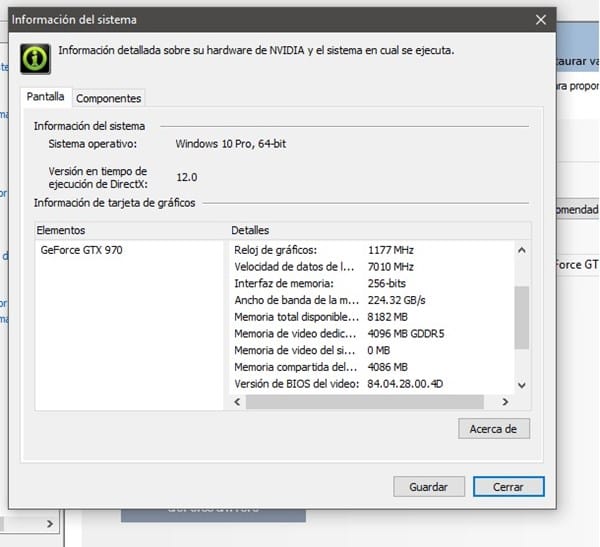Select the Memoria total disponible row
Screen dimensions: 600x547
372,317
